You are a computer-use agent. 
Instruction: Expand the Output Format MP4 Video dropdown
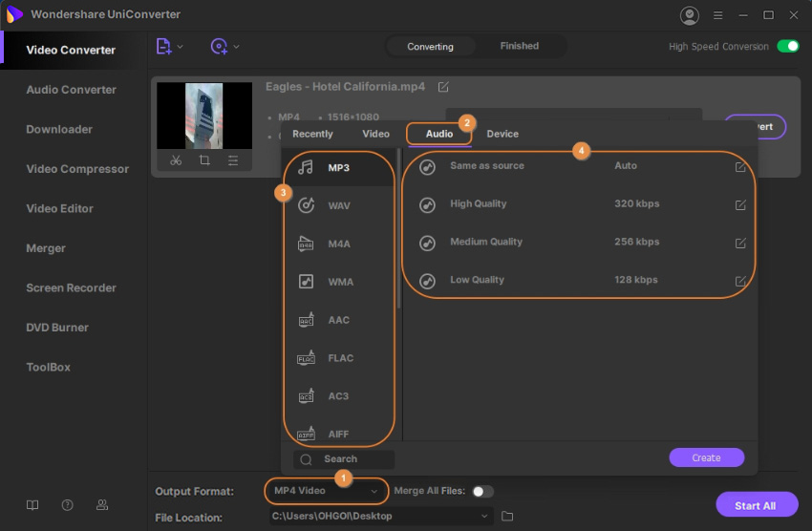[x=374, y=491]
